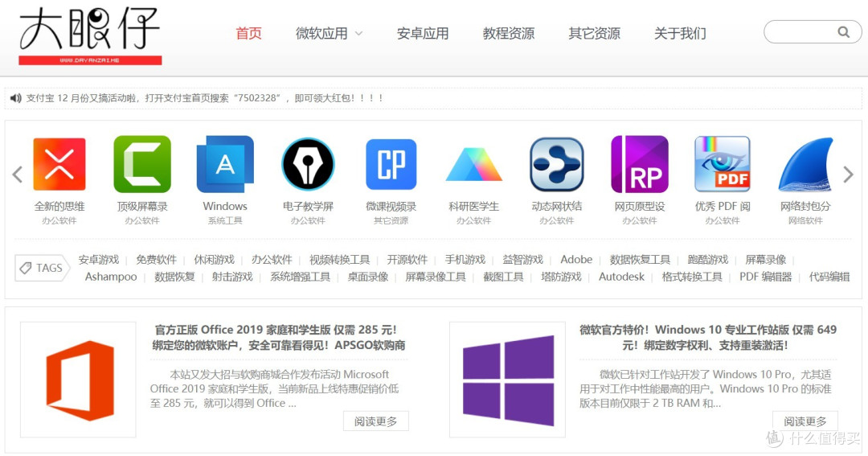This screenshot has width=868, height=456.
Task: Select the 截图工具 tag
Action: coord(503,277)
